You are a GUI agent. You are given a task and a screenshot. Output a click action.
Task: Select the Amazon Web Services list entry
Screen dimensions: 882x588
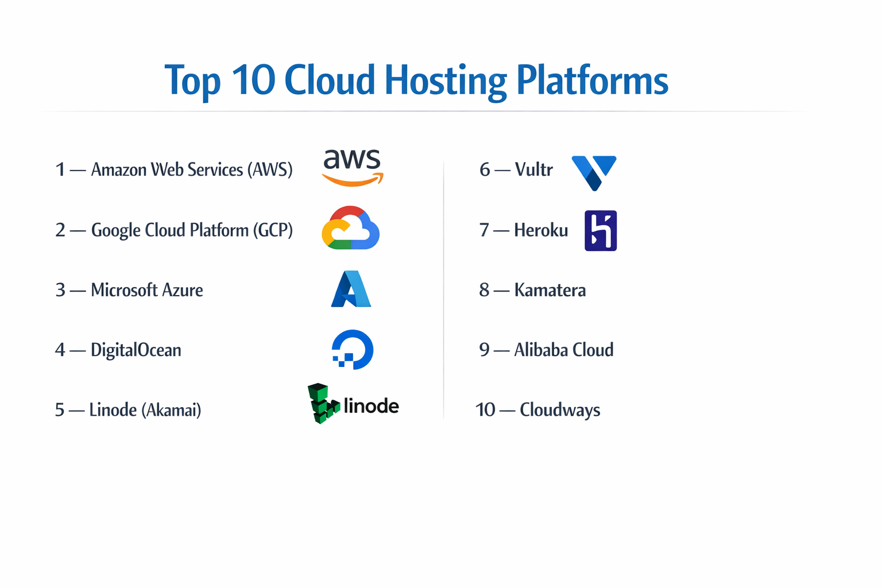tap(174, 169)
